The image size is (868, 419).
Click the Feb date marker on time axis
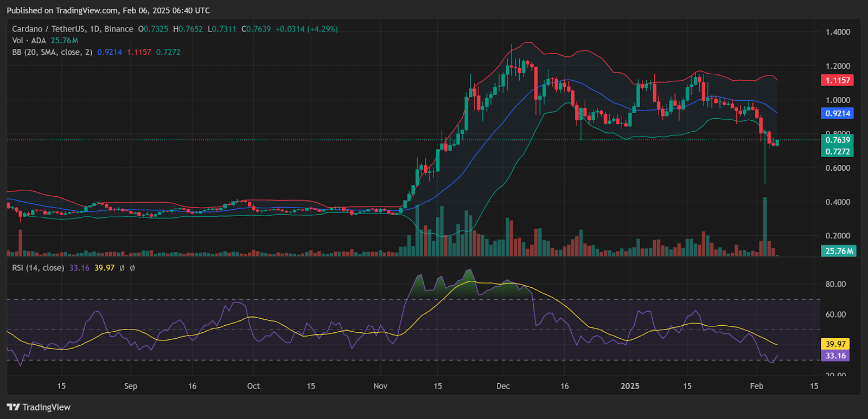point(756,386)
